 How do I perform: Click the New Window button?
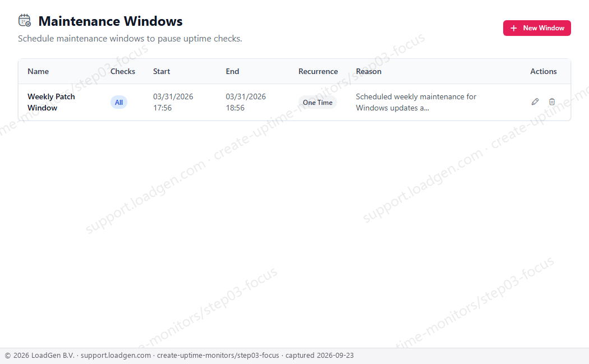tap(537, 28)
